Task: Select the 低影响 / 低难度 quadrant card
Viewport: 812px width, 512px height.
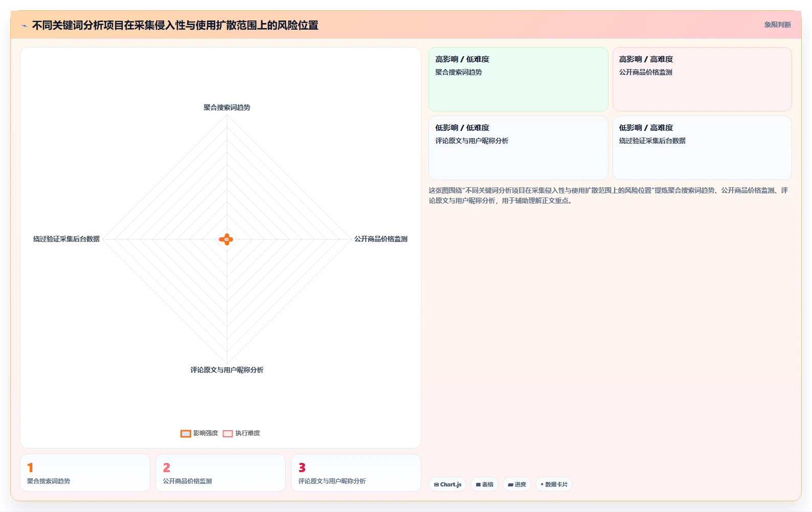Action: [x=518, y=148]
